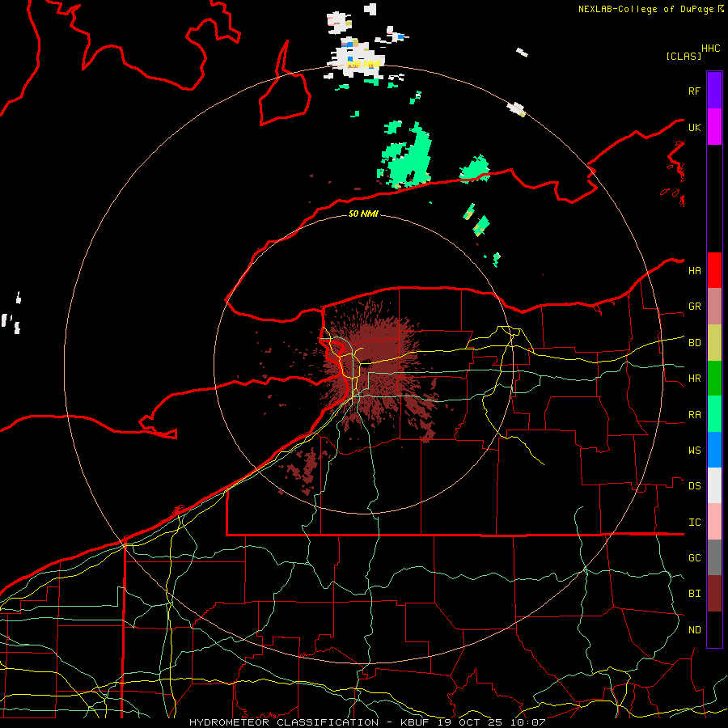Click the 50 NMI range ring label
The height and width of the screenshot is (728, 728).
(x=363, y=214)
